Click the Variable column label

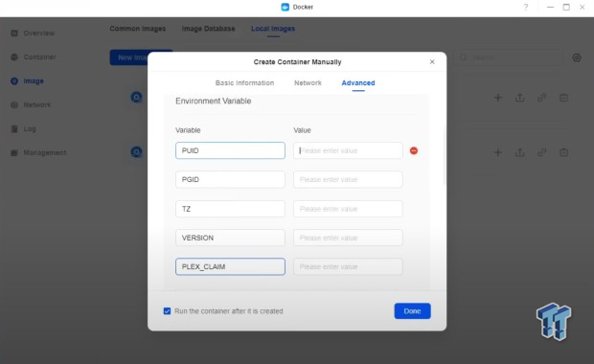click(188, 130)
